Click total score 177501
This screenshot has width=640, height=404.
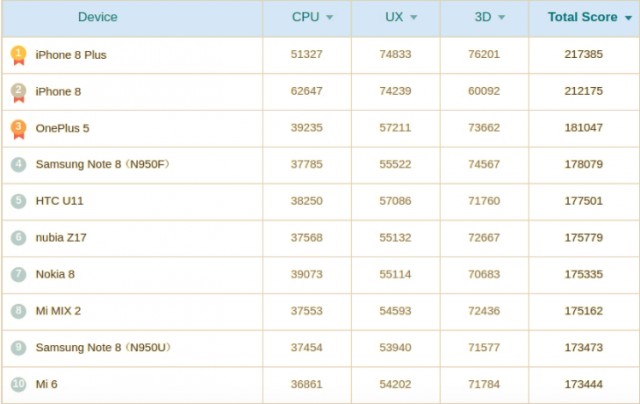[x=584, y=201]
